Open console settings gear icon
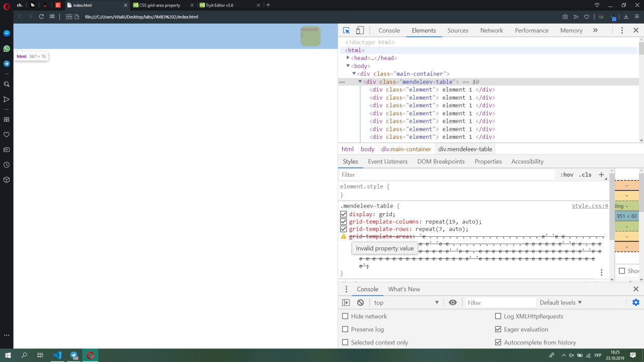 [x=635, y=302]
